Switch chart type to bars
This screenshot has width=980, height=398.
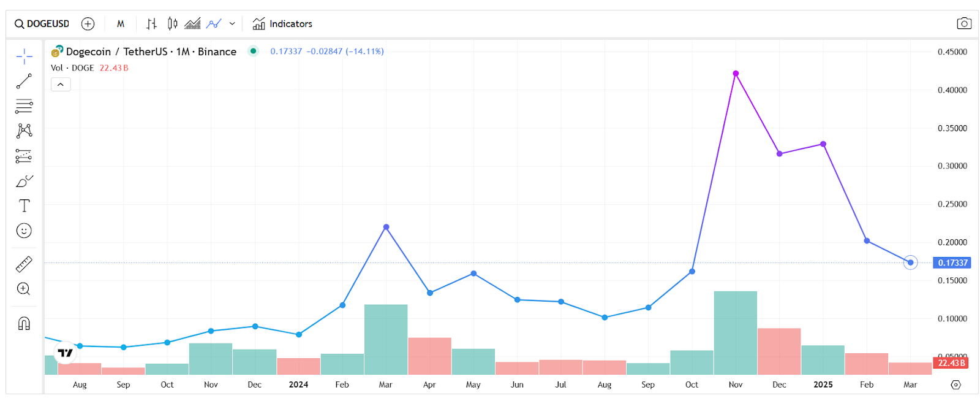click(x=151, y=24)
